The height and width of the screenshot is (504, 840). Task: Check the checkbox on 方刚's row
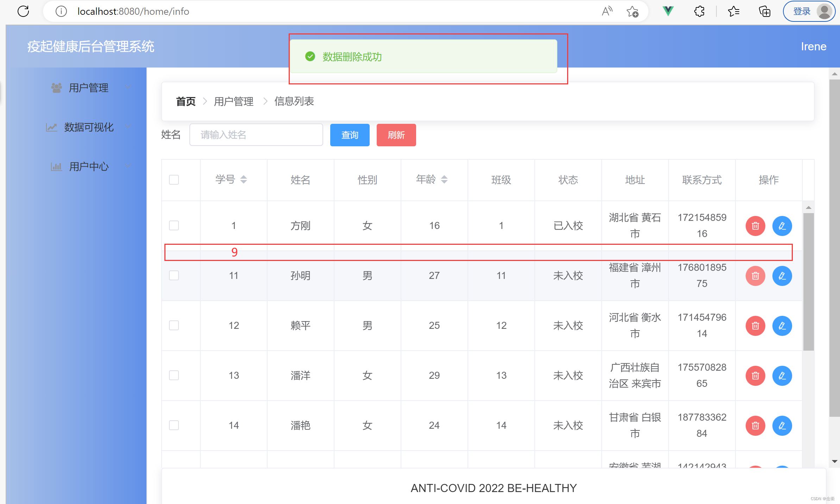pos(174,225)
